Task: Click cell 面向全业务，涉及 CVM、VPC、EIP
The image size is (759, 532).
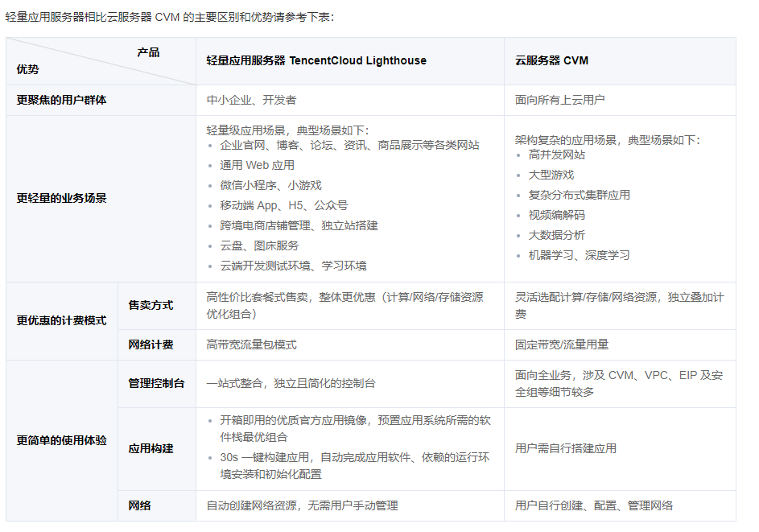Action: 619,384
